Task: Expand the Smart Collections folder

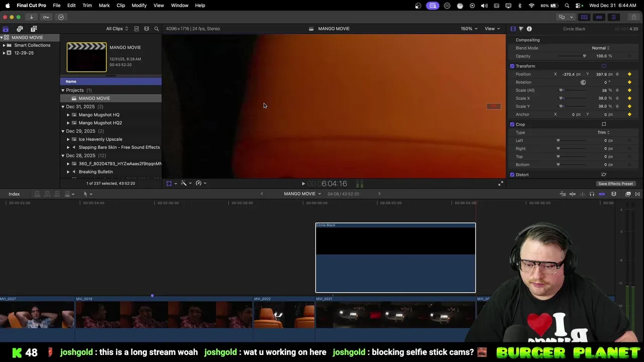Action: [4, 45]
